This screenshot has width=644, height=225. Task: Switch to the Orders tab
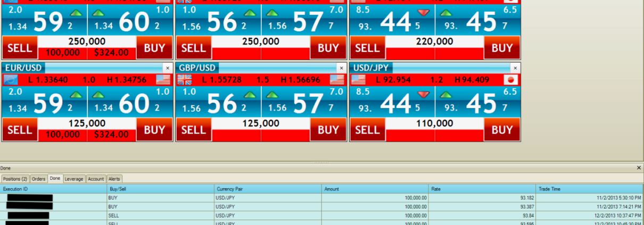(38, 179)
